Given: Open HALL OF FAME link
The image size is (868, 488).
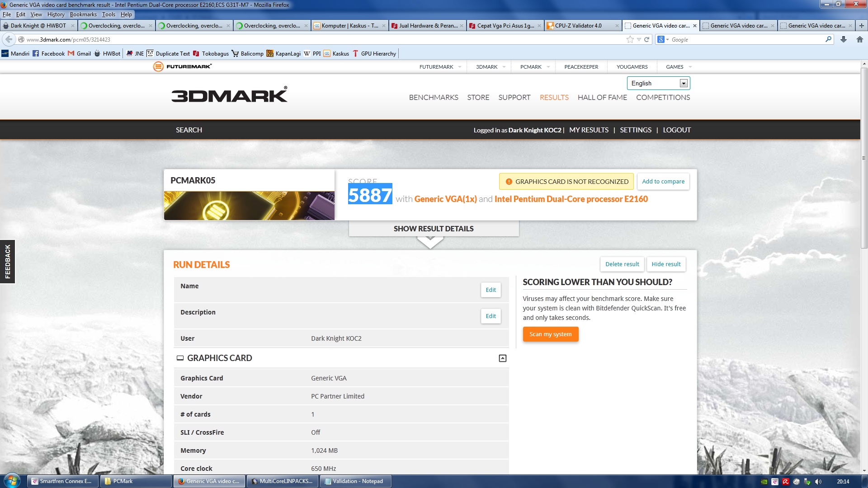Looking at the screenshot, I should [602, 98].
